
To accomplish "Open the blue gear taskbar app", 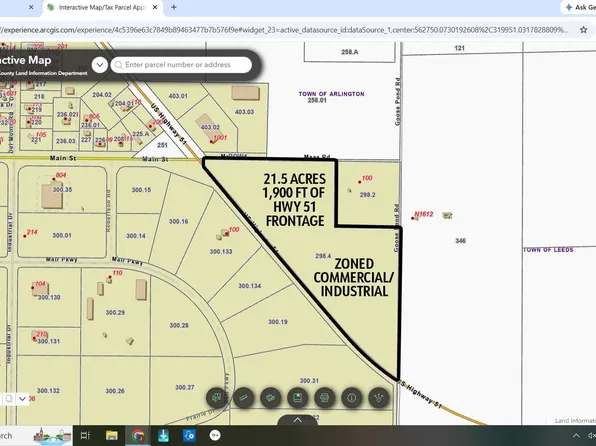I will tap(189, 435).
